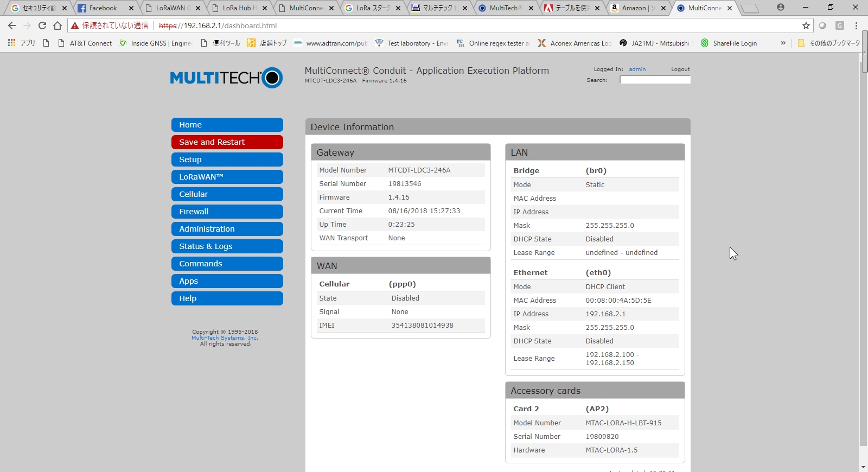Image resolution: width=868 pixels, height=472 pixels.
Task: Switch to the LoRa Hub tab
Action: [239, 8]
